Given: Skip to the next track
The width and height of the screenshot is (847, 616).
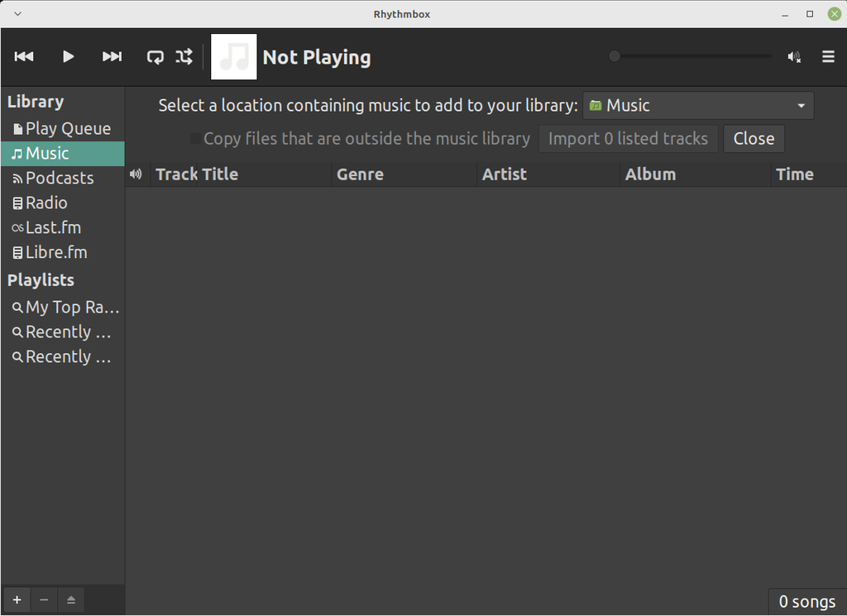Looking at the screenshot, I should tap(112, 57).
